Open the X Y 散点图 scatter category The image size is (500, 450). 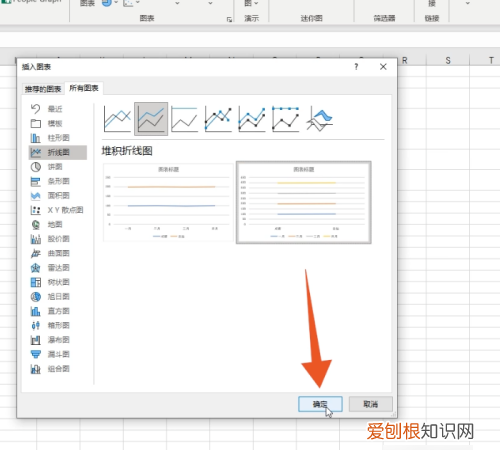click(x=57, y=210)
